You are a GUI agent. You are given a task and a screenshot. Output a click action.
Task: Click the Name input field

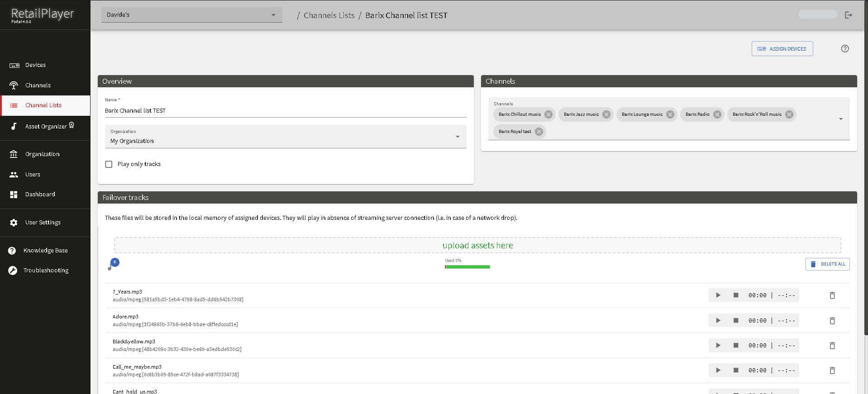tap(285, 111)
